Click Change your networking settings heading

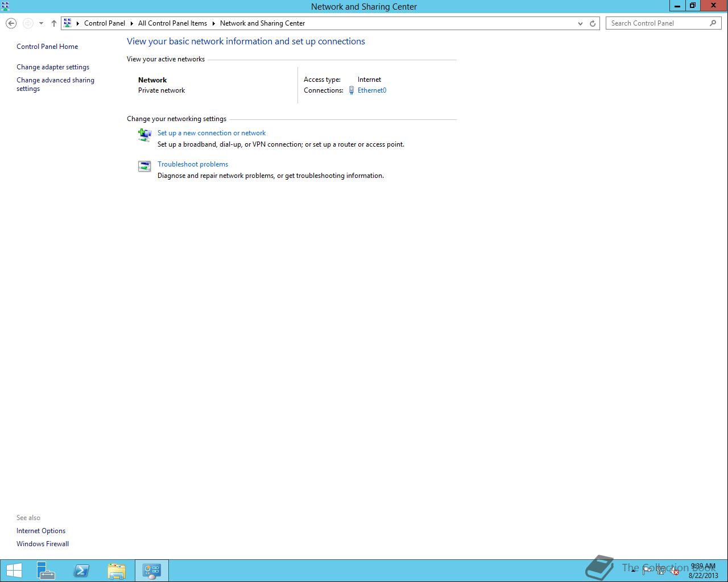176,119
